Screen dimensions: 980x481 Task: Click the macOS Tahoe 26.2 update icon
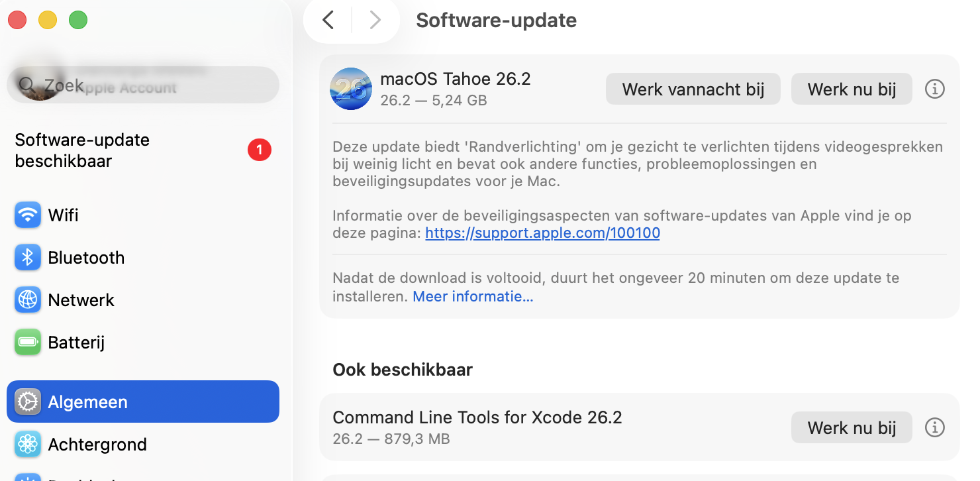pos(350,88)
